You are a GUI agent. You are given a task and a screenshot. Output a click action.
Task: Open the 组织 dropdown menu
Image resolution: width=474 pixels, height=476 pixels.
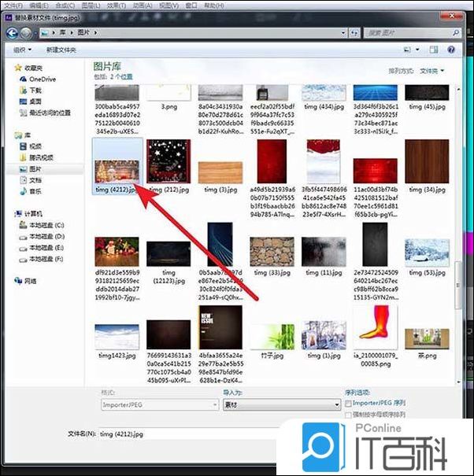click(22, 50)
